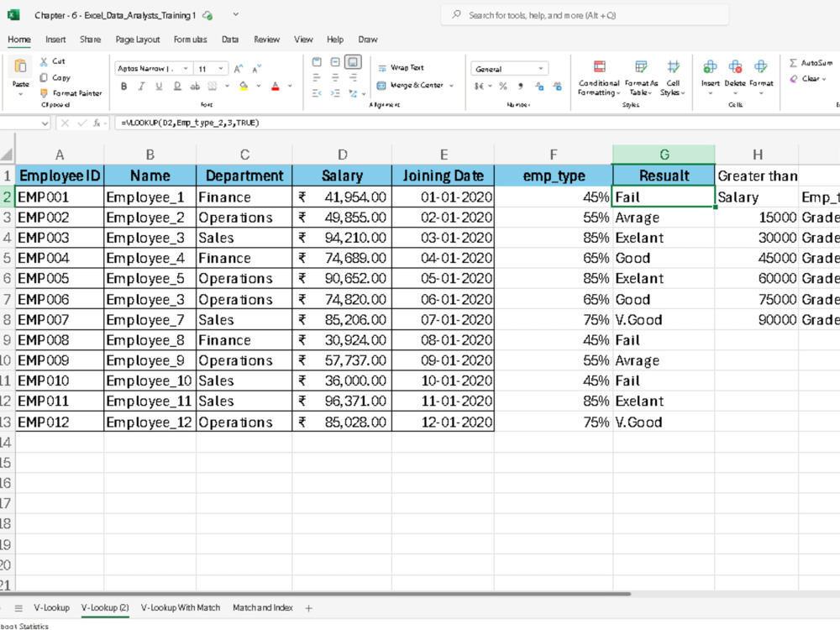The height and width of the screenshot is (630, 840).
Task: Activate the Format Painter brush
Action: coord(44,93)
